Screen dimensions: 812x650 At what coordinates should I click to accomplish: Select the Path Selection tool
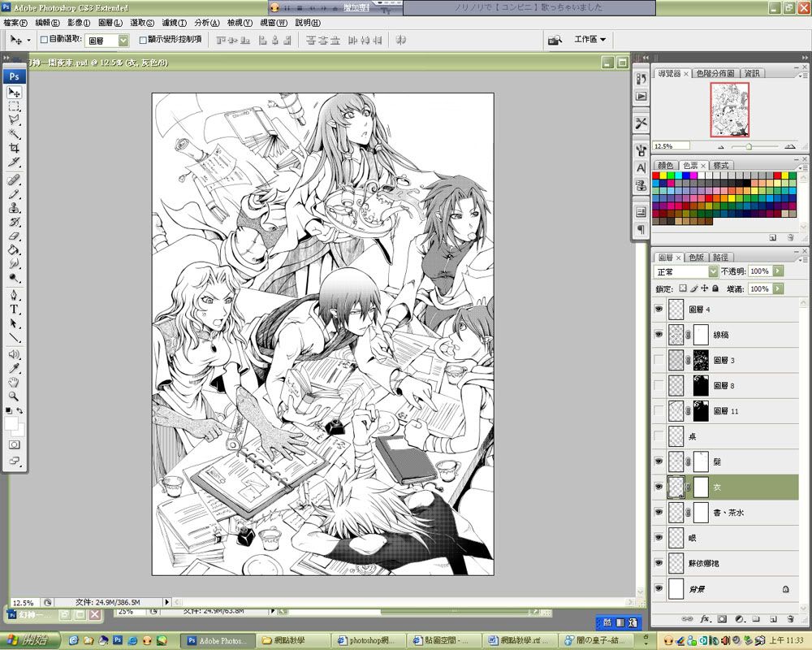(14, 323)
